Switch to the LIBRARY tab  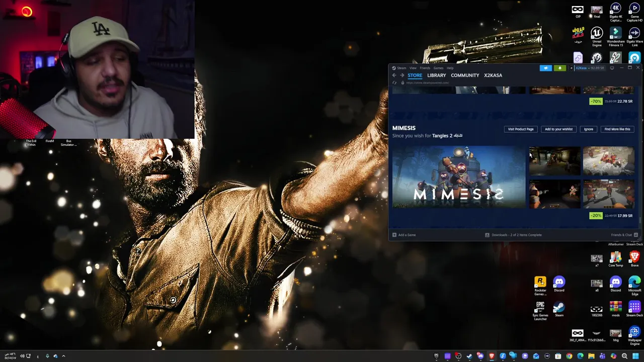tap(437, 75)
